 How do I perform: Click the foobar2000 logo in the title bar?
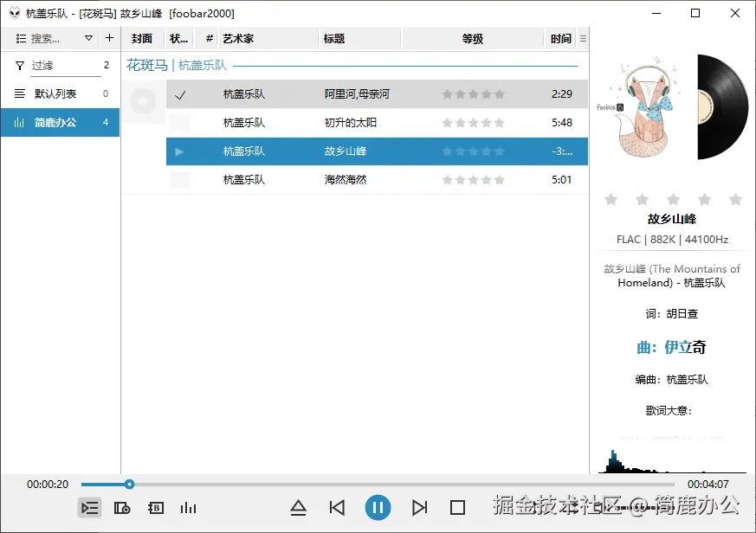pyautogui.click(x=12, y=13)
